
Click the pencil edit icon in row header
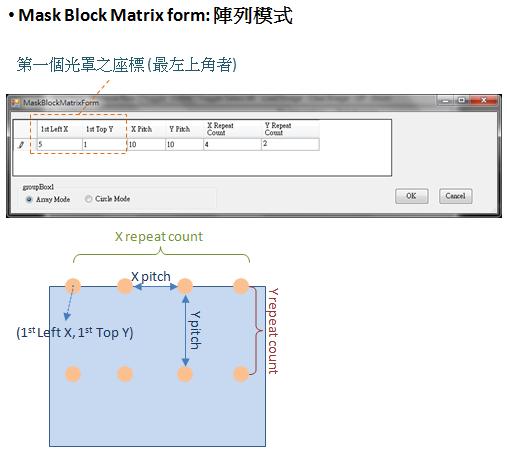coord(21,145)
